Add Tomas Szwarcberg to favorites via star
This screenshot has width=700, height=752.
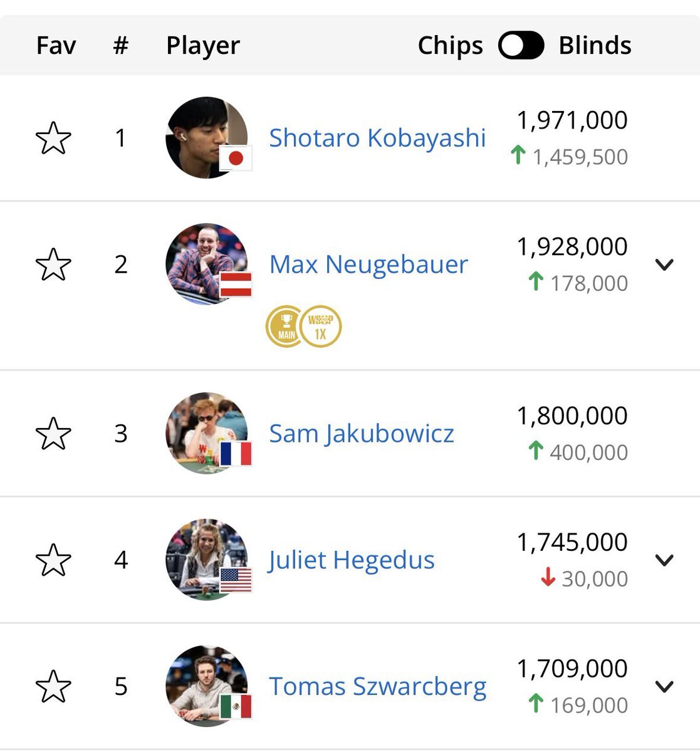53,686
